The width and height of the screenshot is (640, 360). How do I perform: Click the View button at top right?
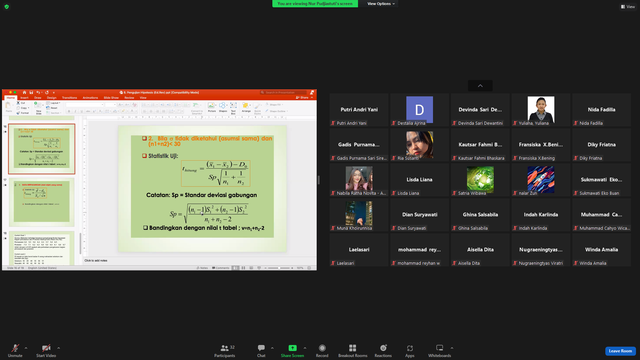tap(628, 7)
